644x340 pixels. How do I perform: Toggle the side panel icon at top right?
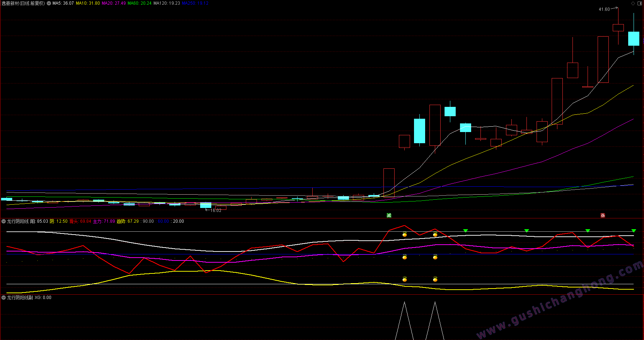pyautogui.click(x=640, y=3)
